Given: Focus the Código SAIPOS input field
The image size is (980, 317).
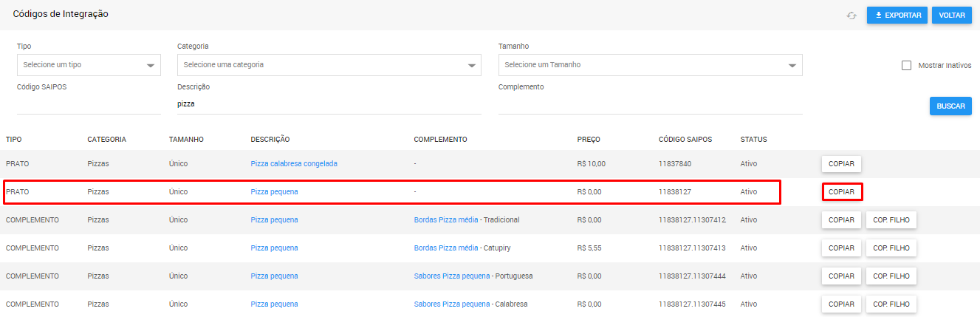Looking at the screenshot, I should click(x=89, y=104).
